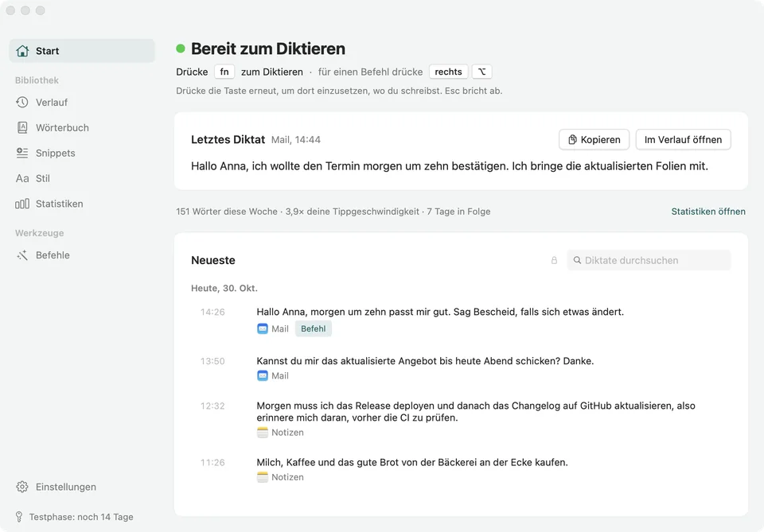Click the green ready status dot
Image resolution: width=764 pixels, height=532 pixels.
181,49
